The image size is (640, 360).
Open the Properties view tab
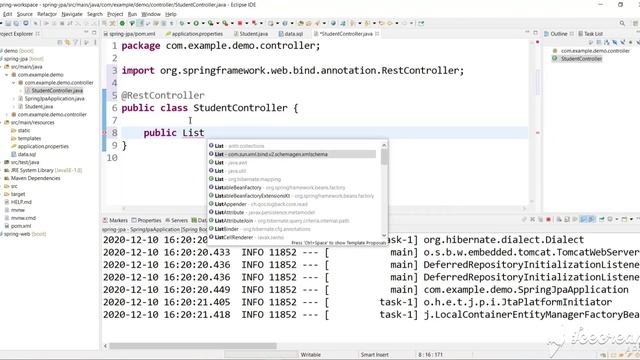coord(147,220)
